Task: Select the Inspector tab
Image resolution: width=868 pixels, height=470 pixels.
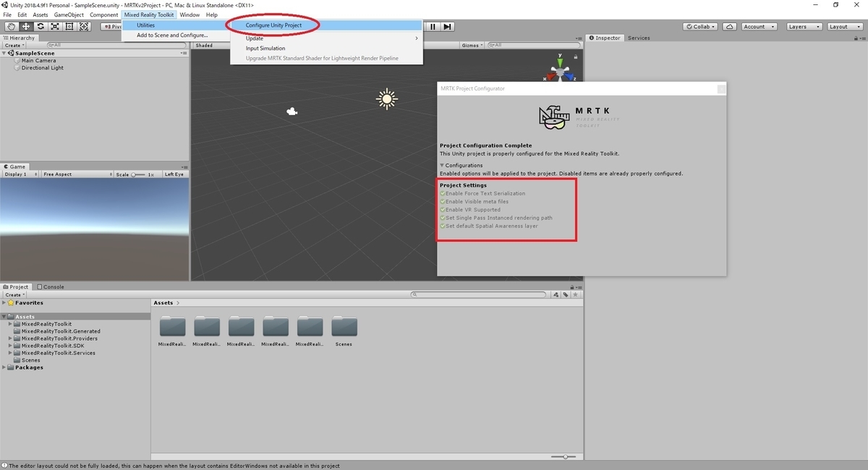Action: click(x=605, y=38)
